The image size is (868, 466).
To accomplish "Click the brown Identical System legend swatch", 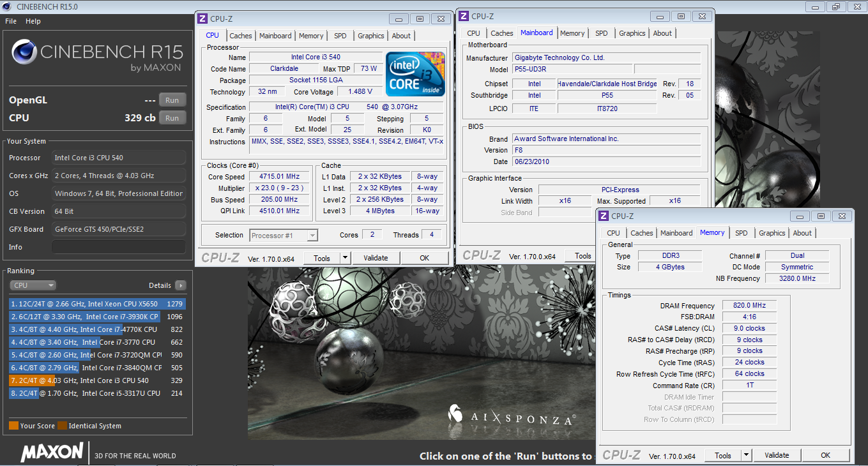I will point(62,426).
